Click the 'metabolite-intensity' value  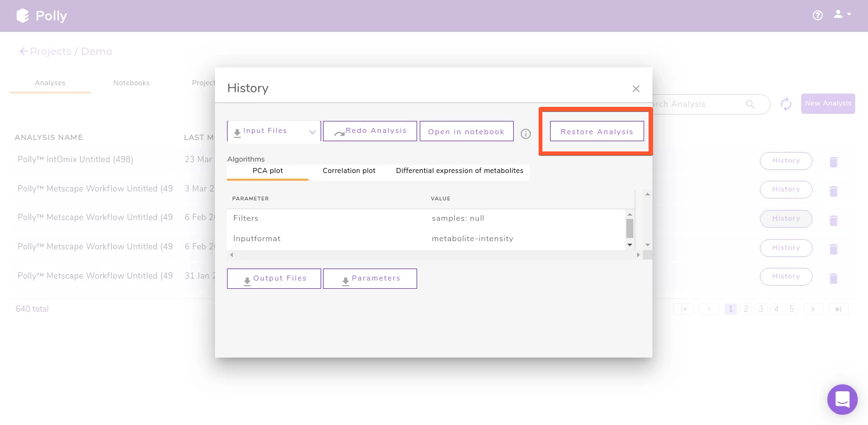[x=472, y=239]
